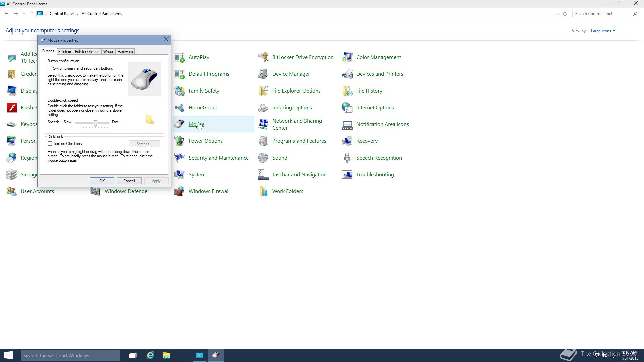The width and height of the screenshot is (644, 362).
Task: Open the View by Large icons dropdown
Action: [603, 31]
